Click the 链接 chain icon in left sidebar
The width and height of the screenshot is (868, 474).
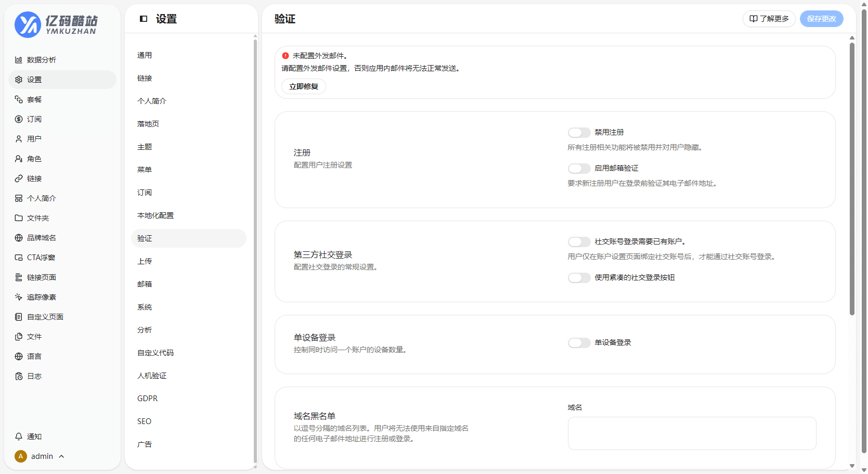coord(19,178)
